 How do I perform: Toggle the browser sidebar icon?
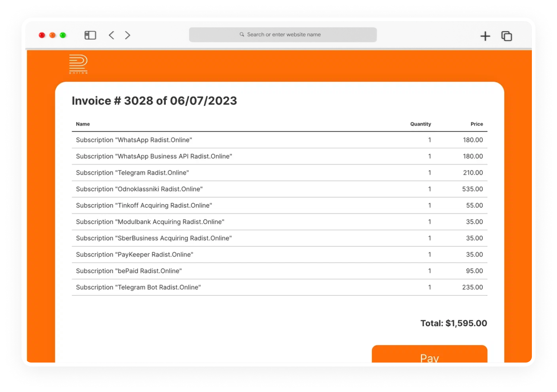click(x=90, y=35)
